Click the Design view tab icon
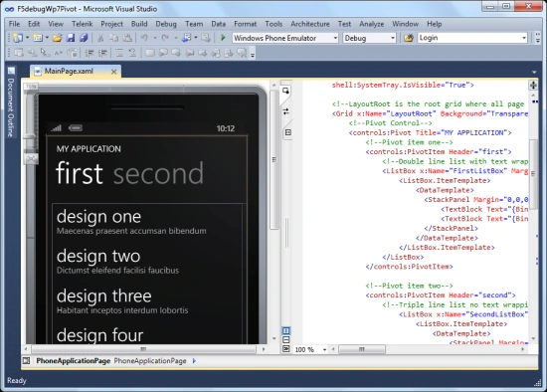547x392 pixels. (286, 92)
